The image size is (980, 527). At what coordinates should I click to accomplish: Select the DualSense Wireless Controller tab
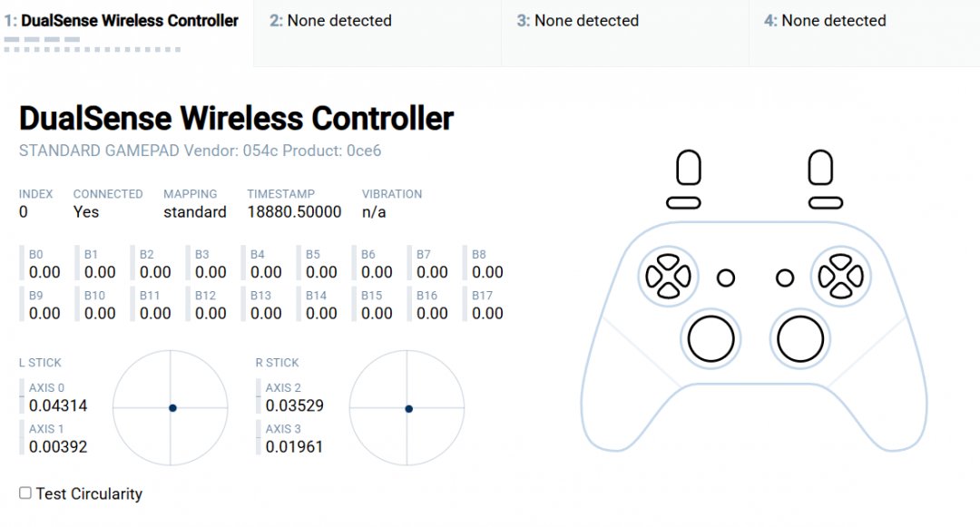point(122,21)
